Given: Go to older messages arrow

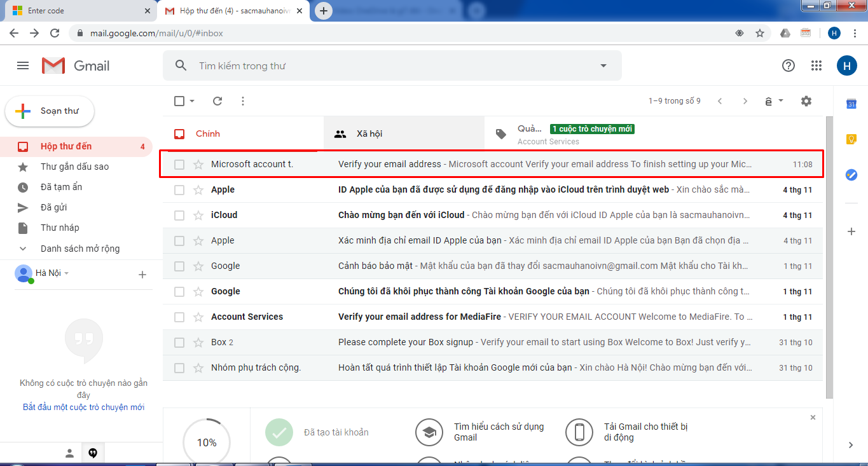Looking at the screenshot, I should pos(745,101).
